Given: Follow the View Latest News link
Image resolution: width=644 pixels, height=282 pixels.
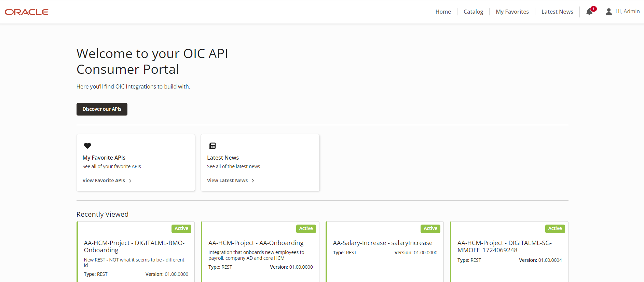Looking at the screenshot, I should [x=227, y=180].
